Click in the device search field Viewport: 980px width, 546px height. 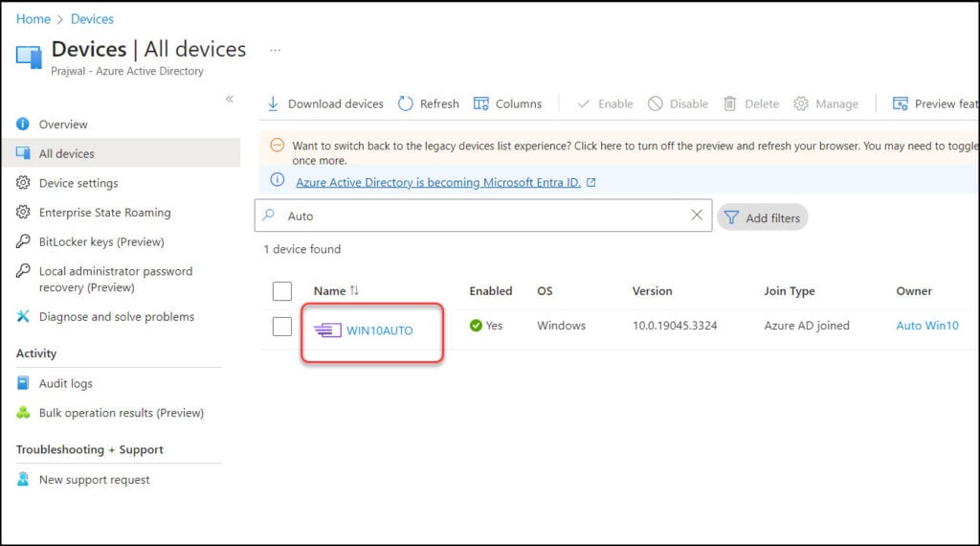point(483,216)
